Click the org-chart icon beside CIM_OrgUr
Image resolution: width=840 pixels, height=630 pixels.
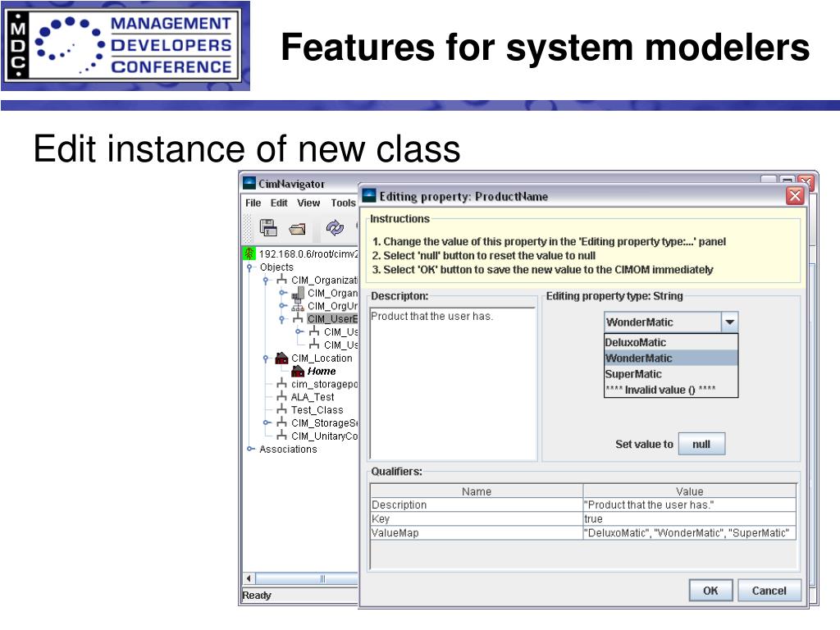tap(298, 306)
